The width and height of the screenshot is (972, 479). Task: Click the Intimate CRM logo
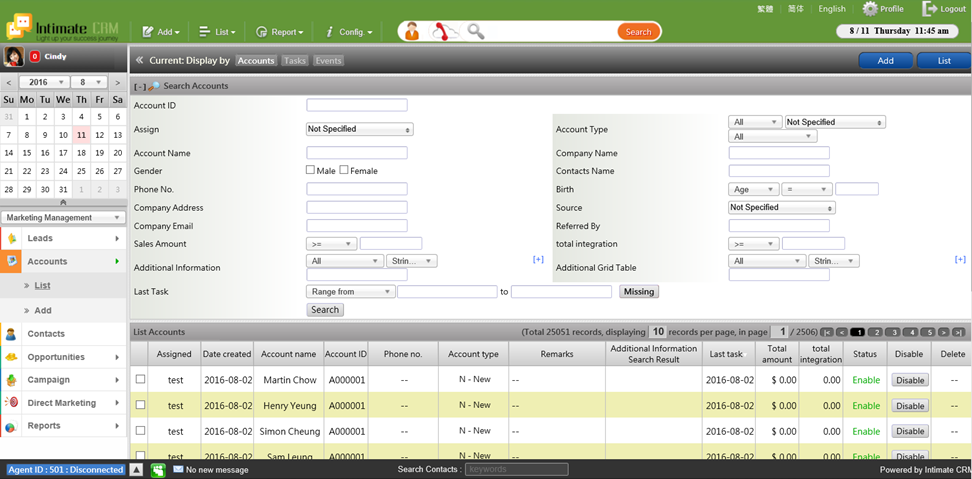click(x=61, y=29)
